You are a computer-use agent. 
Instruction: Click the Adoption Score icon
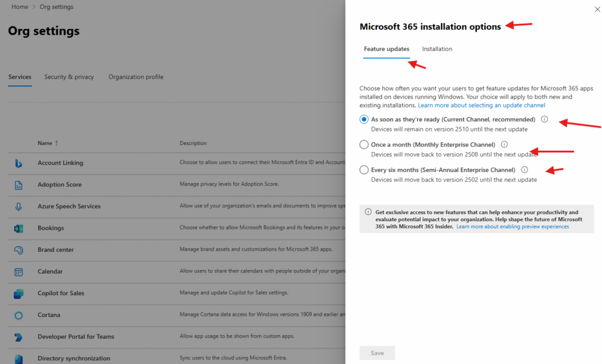click(x=19, y=185)
